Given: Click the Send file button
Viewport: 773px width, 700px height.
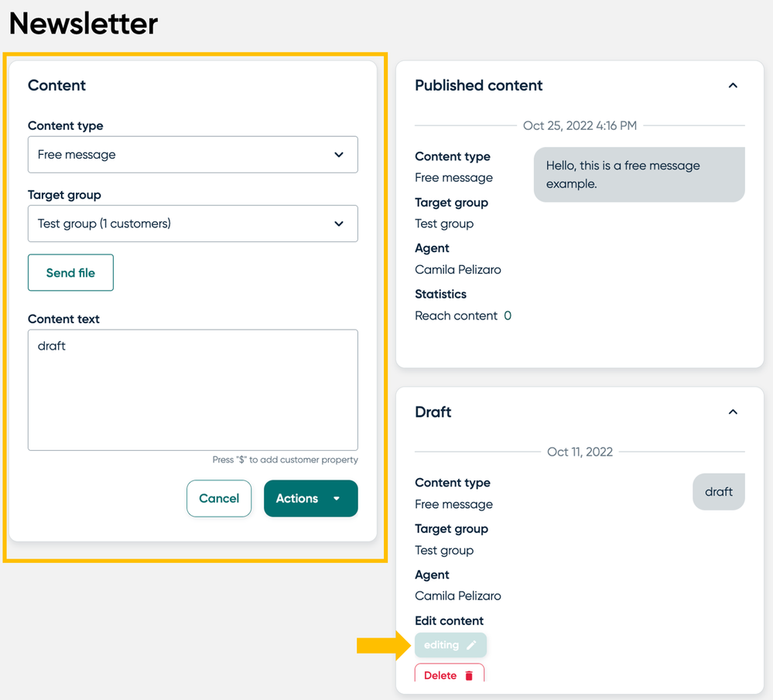Looking at the screenshot, I should [x=70, y=272].
